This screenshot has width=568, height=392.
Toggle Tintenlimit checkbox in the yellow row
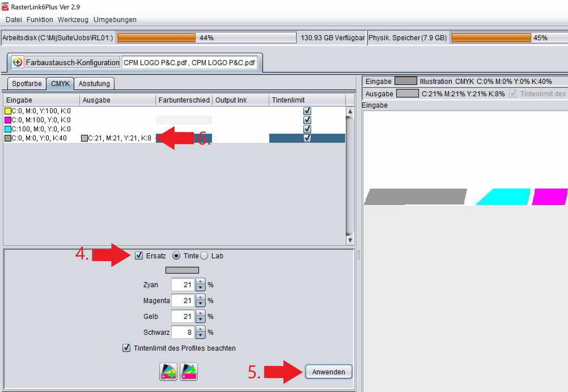coord(307,111)
